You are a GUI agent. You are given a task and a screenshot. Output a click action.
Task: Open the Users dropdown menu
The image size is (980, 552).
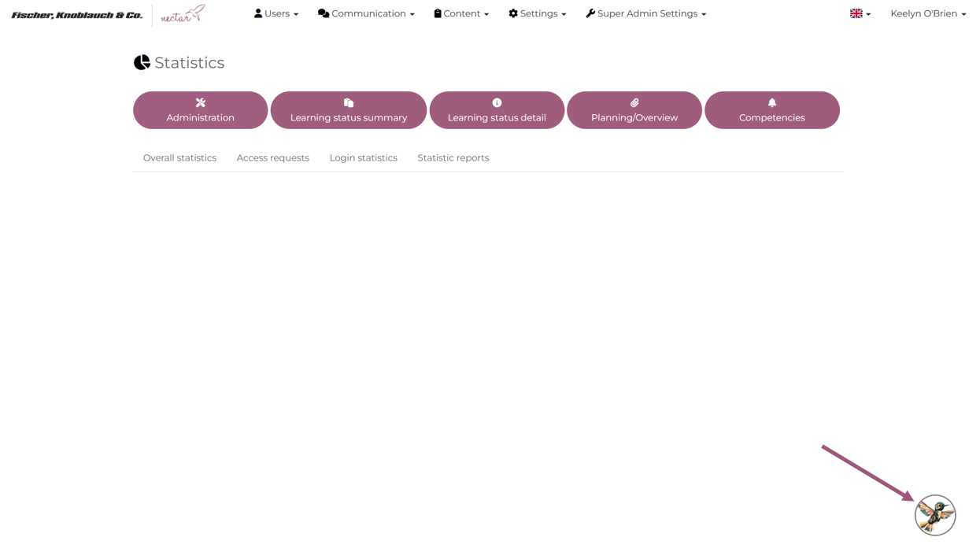click(x=276, y=13)
